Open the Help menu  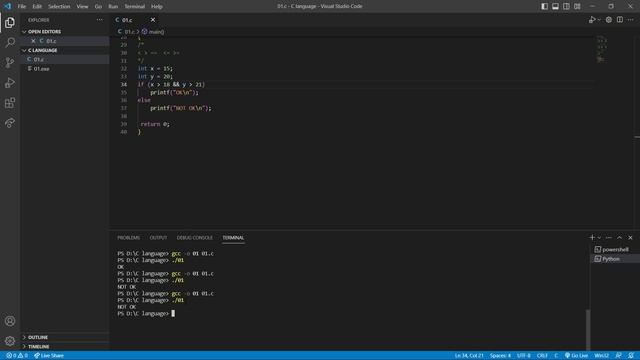(x=157, y=6)
